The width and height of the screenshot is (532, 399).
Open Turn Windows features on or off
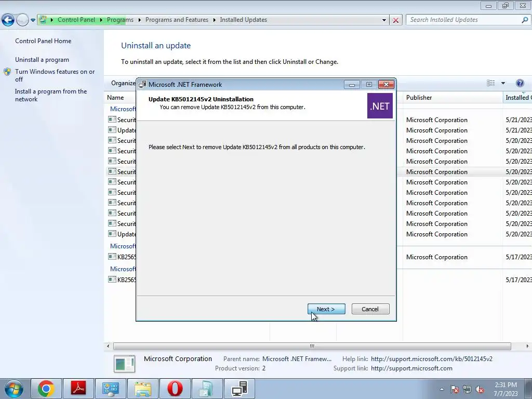coord(55,75)
